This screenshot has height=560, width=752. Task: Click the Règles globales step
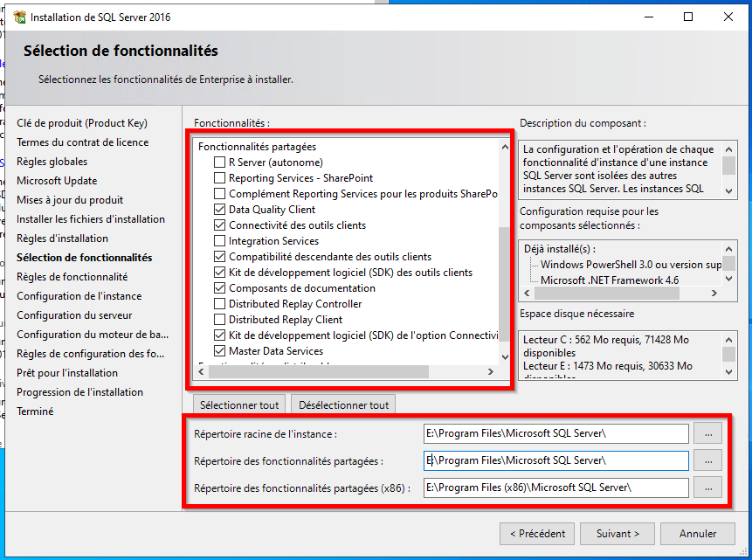(x=52, y=162)
